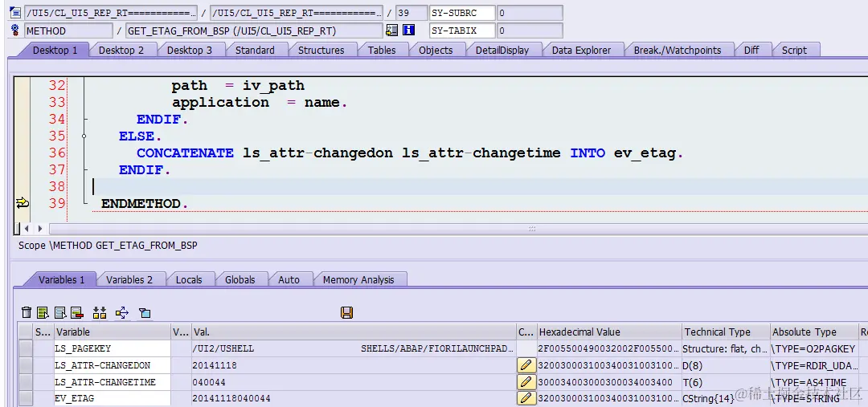
Task: Click the dashed arrow services icon
Action: click(122, 313)
